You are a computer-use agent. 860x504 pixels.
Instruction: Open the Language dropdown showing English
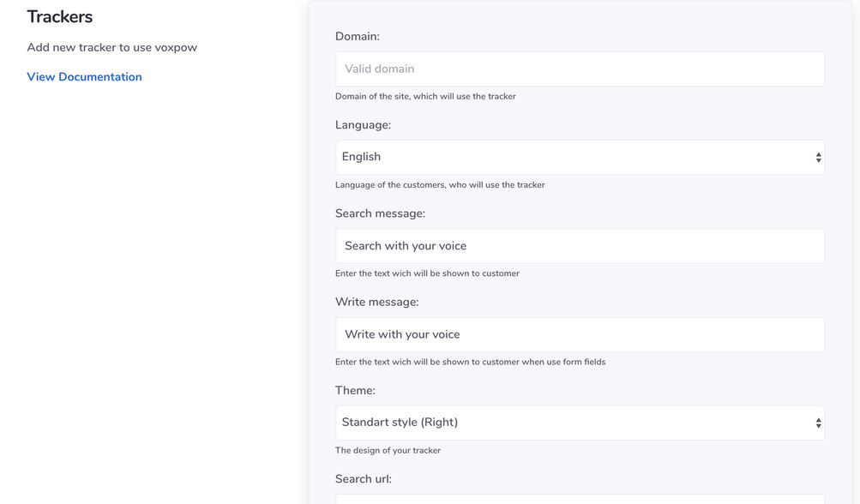pyautogui.click(x=580, y=158)
